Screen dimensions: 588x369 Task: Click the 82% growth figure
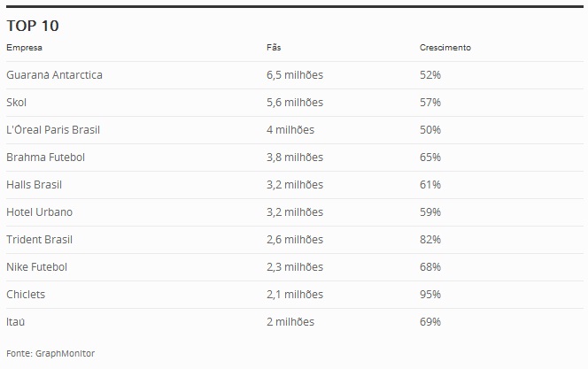coord(430,240)
